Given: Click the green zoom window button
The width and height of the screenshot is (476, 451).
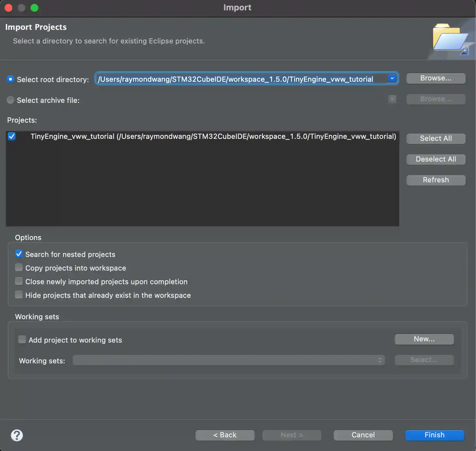Looking at the screenshot, I should (x=34, y=8).
